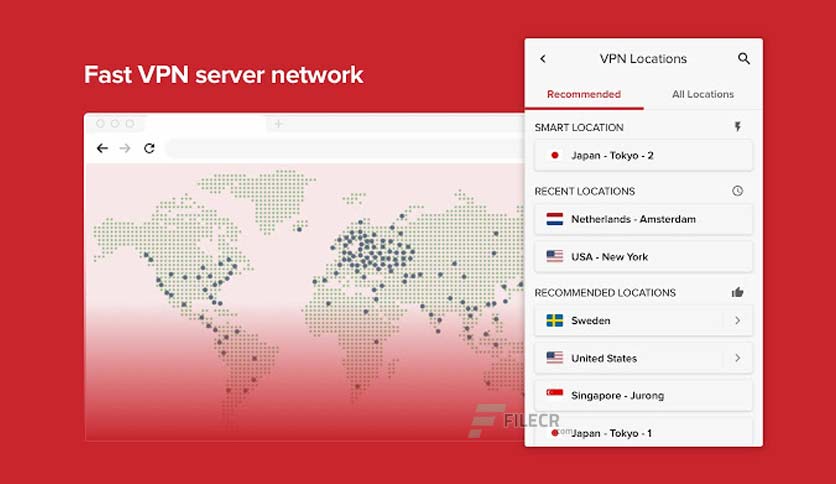836x484 pixels.
Task: Select the United States location row
Action: click(644, 358)
